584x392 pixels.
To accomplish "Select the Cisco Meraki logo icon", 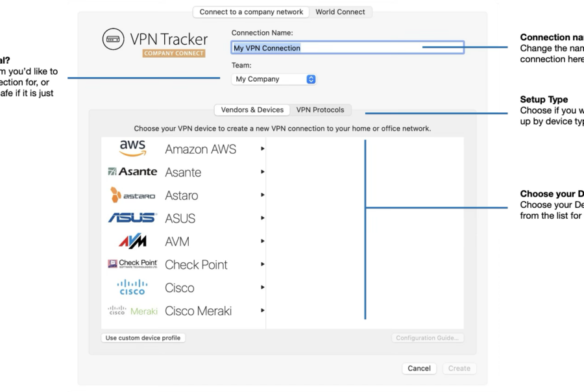I will 132,310.
